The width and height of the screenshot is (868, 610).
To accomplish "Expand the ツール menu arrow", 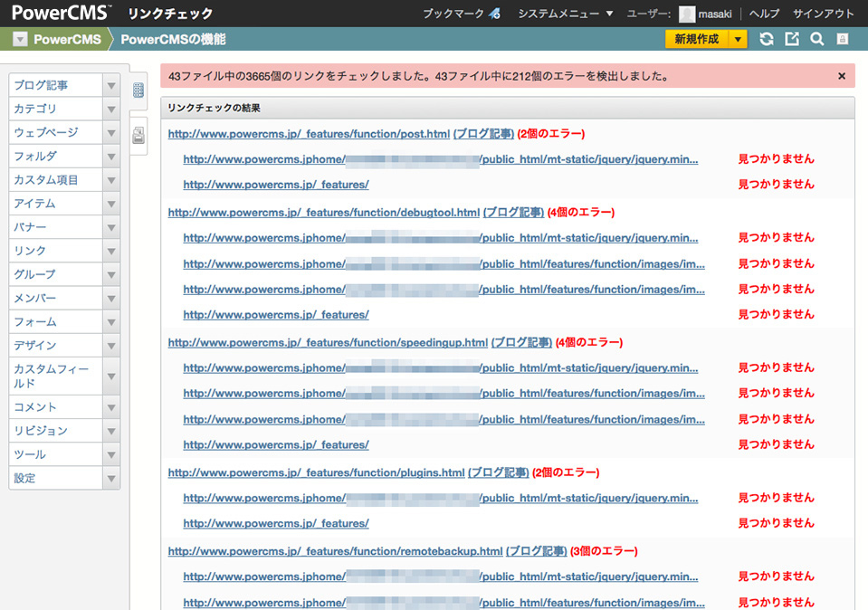I will point(111,455).
